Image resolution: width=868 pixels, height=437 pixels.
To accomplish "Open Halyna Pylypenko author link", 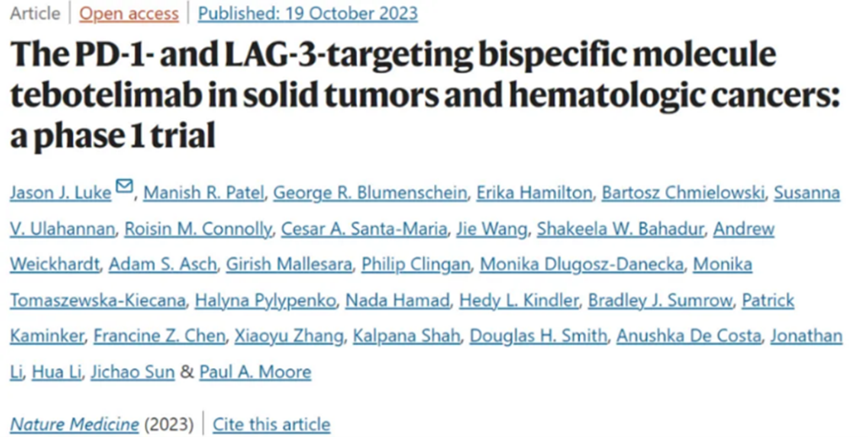I will 265,300.
